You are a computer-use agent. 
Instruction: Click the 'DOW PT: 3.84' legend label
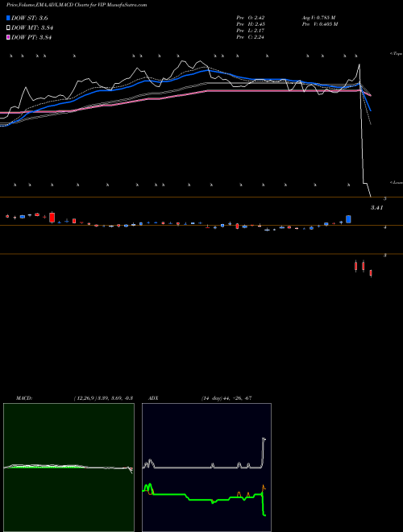coord(31,37)
